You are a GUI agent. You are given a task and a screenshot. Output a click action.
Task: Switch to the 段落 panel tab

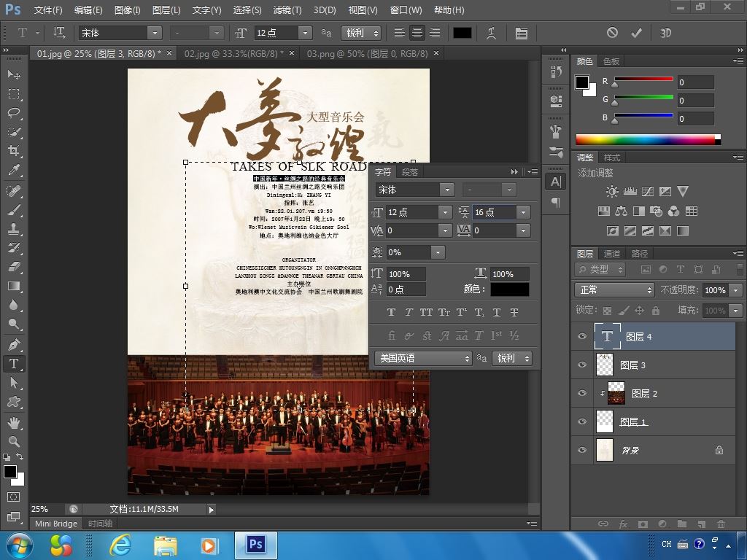coord(410,172)
